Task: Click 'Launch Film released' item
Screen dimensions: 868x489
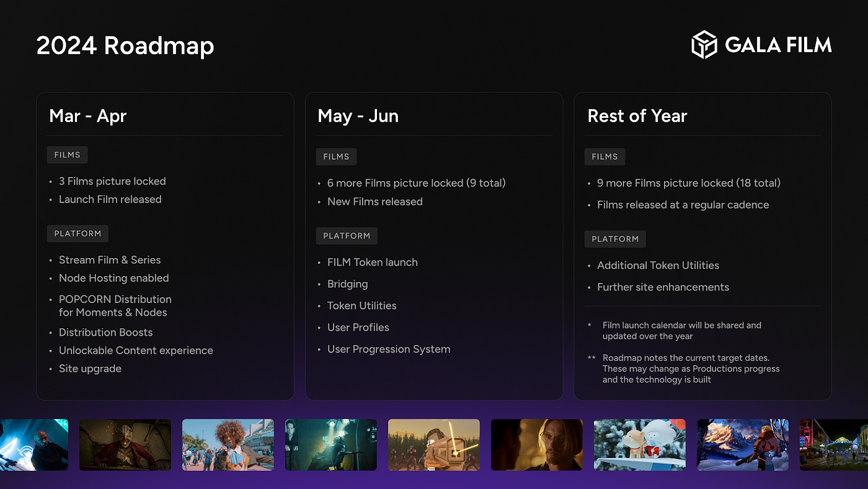Action: 110,199
